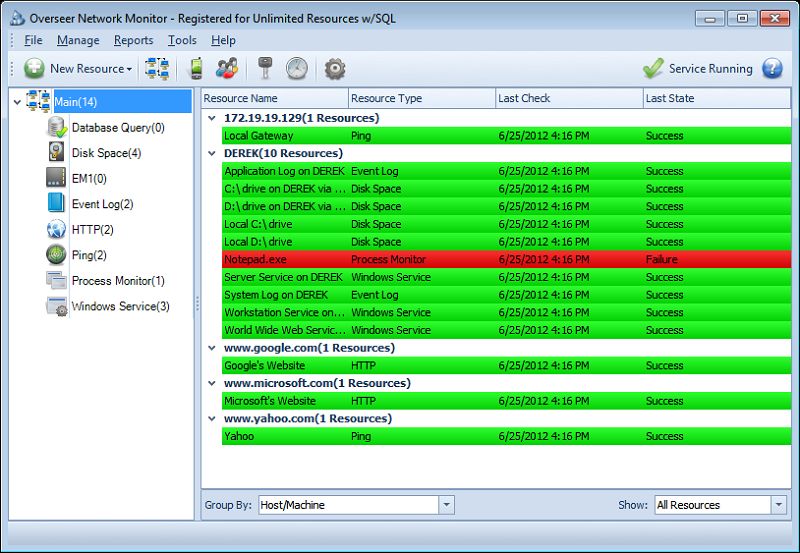The image size is (800, 553).
Task: Select Microsoft's Website row
Action: (506, 401)
